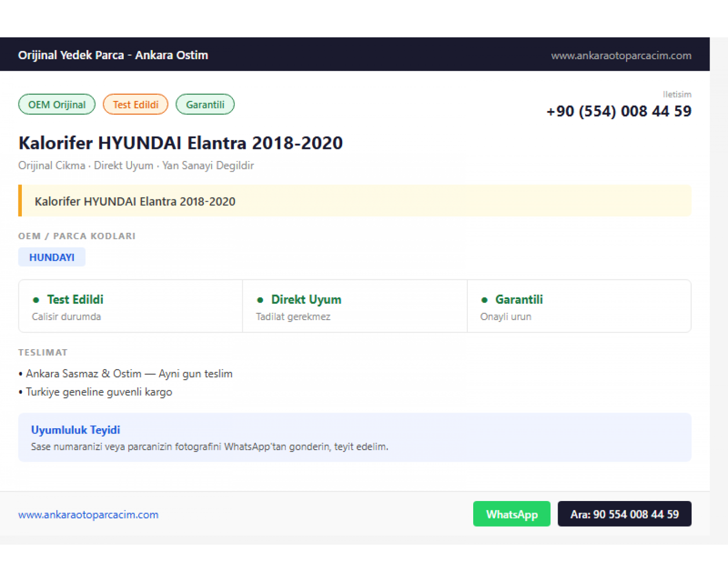Screen dimensions: 728x582
Task: Click the green WhatsApp button
Action: point(512,514)
